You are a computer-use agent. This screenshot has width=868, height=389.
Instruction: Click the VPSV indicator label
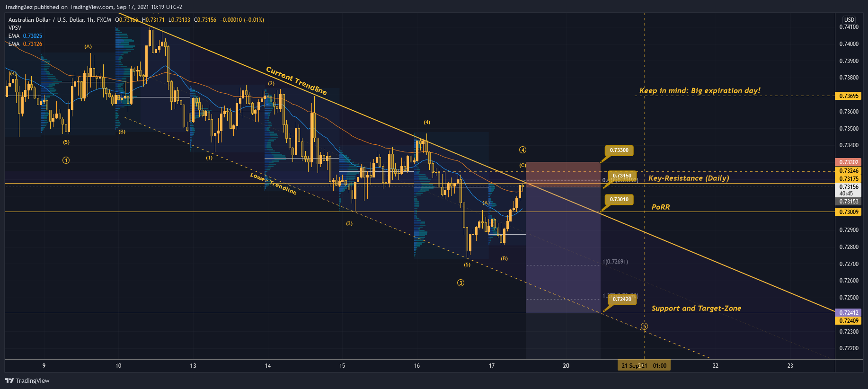point(15,28)
